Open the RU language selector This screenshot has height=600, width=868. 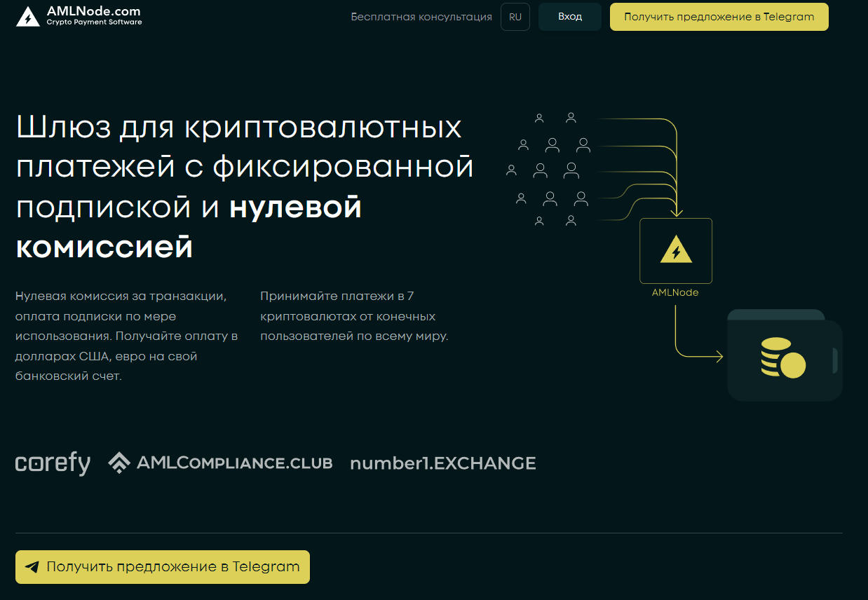coord(515,17)
